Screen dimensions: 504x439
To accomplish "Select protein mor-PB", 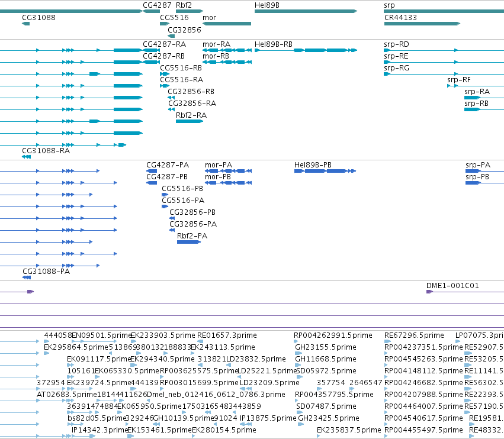I will (217, 177).
